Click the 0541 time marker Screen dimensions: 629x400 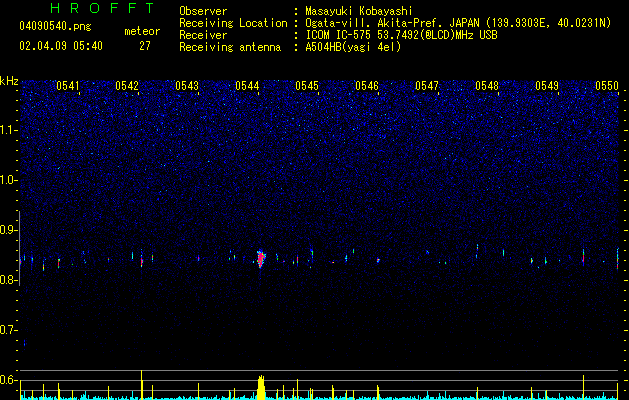click(x=67, y=86)
